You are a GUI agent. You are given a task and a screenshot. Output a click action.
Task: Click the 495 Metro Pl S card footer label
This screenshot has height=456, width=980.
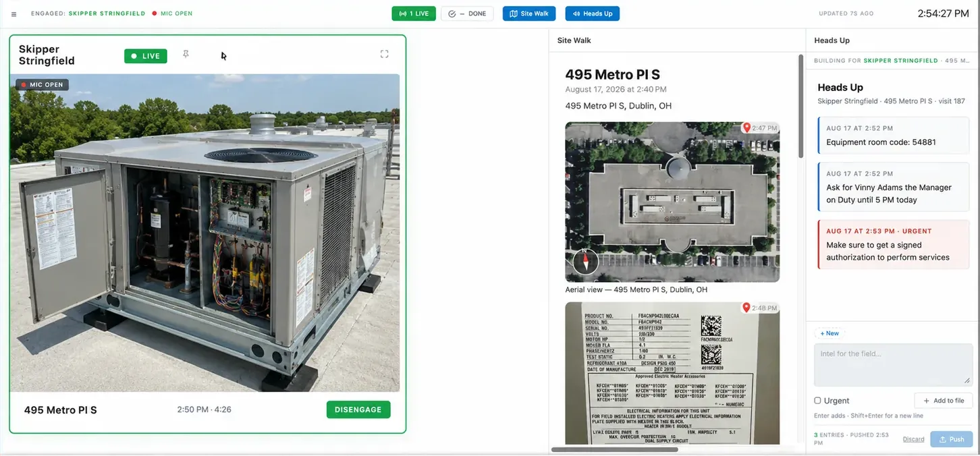(61, 409)
